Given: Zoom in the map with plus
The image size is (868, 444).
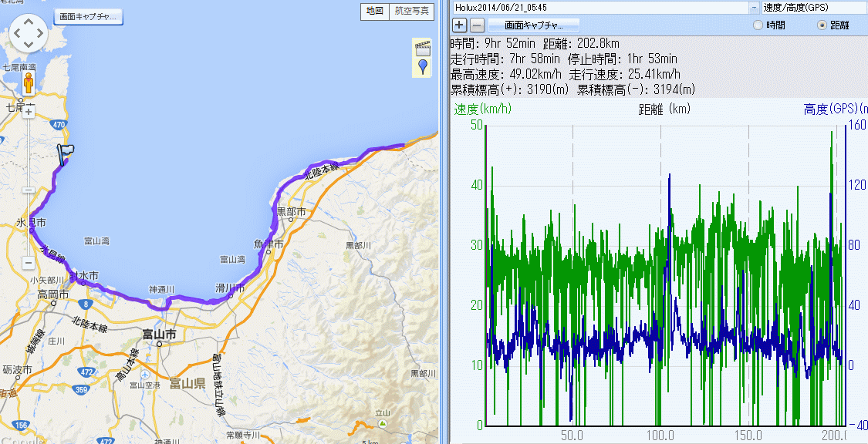Looking at the screenshot, I should (29, 112).
